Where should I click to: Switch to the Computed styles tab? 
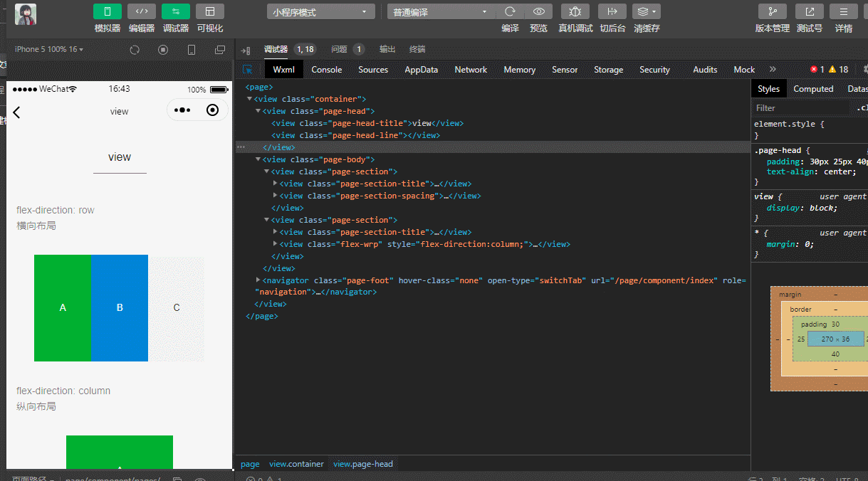(x=813, y=89)
